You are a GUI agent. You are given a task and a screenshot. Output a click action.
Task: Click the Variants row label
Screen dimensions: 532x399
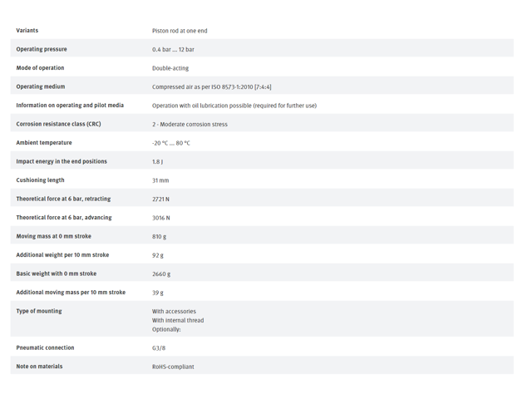tap(27, 31)
